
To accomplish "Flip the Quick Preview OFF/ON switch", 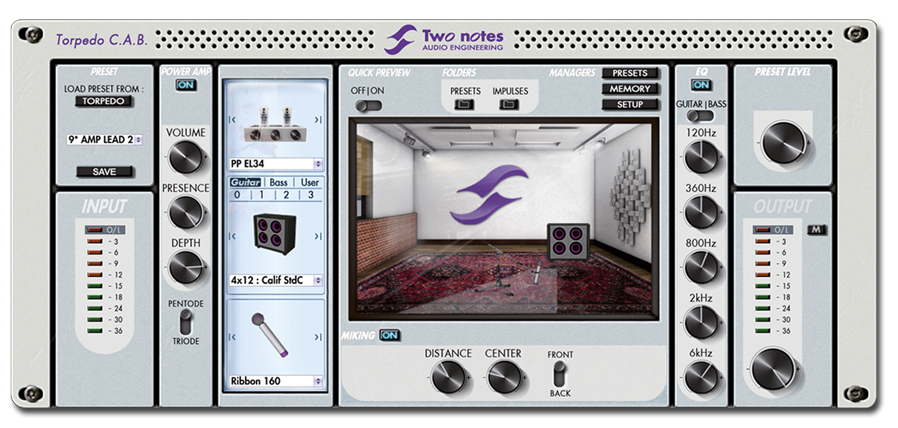I will [368, 105].
